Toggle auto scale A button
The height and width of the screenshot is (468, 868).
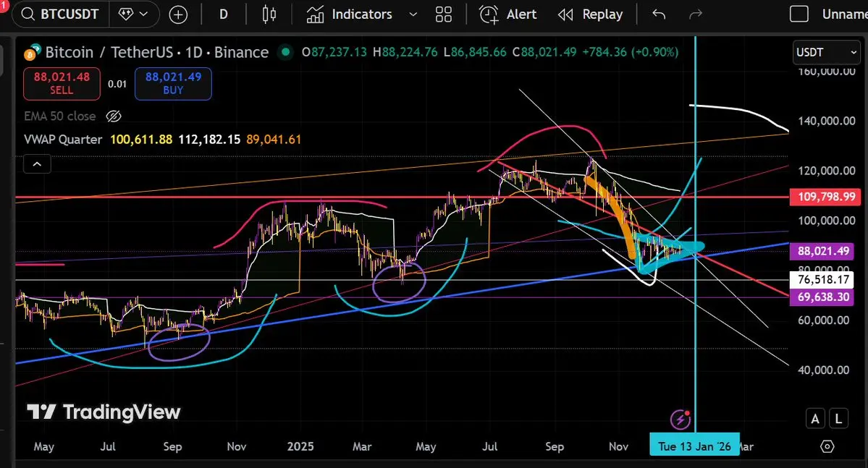click(x=815, y=419)
